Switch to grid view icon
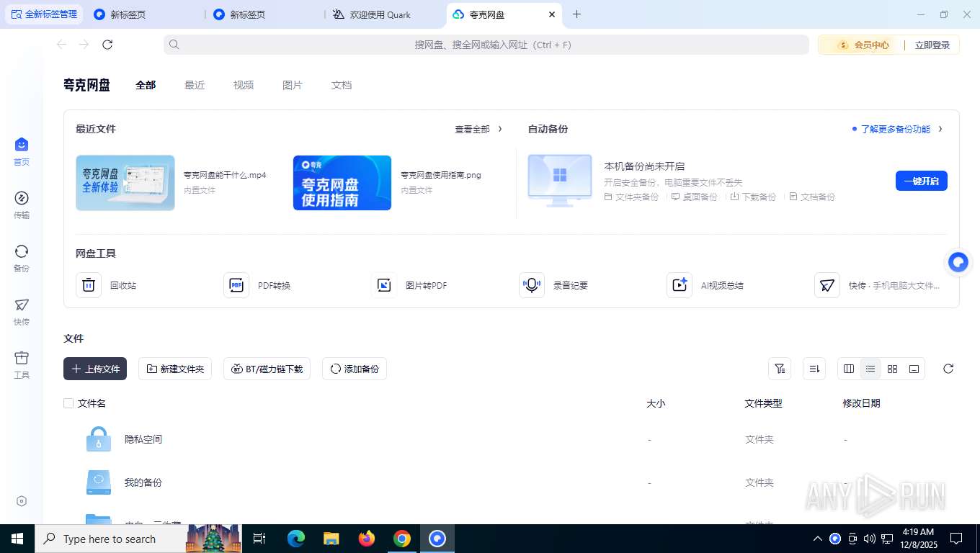 (x=892, y=369)
